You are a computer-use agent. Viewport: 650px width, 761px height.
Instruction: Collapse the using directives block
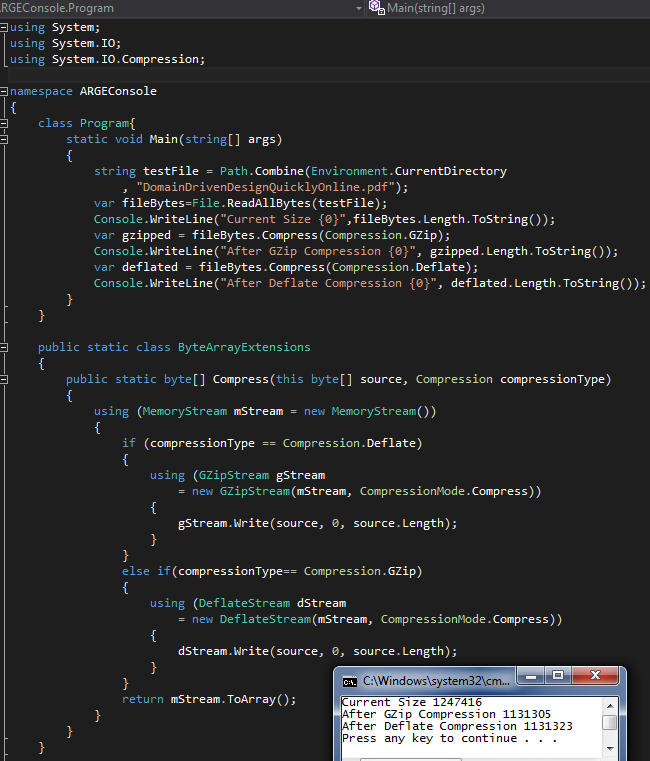pyautogui.click(x=5, y=27)
